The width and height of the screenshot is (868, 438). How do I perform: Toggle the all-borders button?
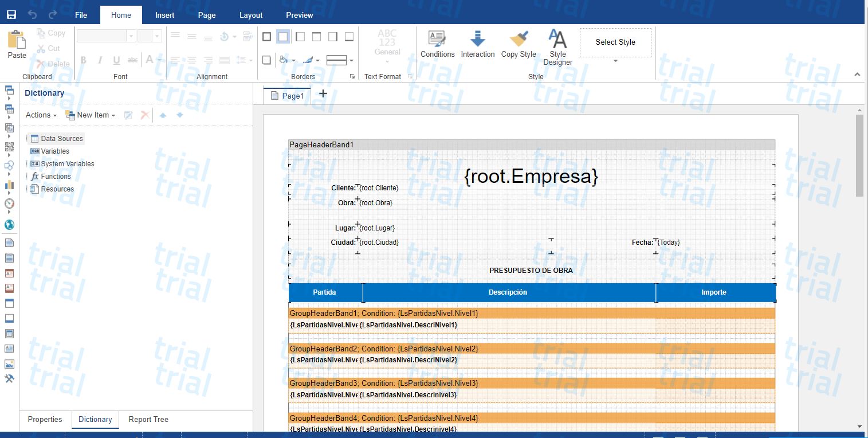(x=266, y=37)
